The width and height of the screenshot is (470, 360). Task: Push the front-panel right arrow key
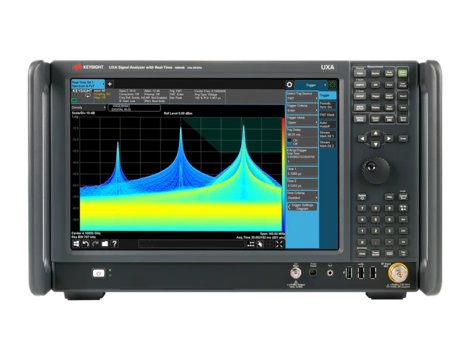pos(388,139)
